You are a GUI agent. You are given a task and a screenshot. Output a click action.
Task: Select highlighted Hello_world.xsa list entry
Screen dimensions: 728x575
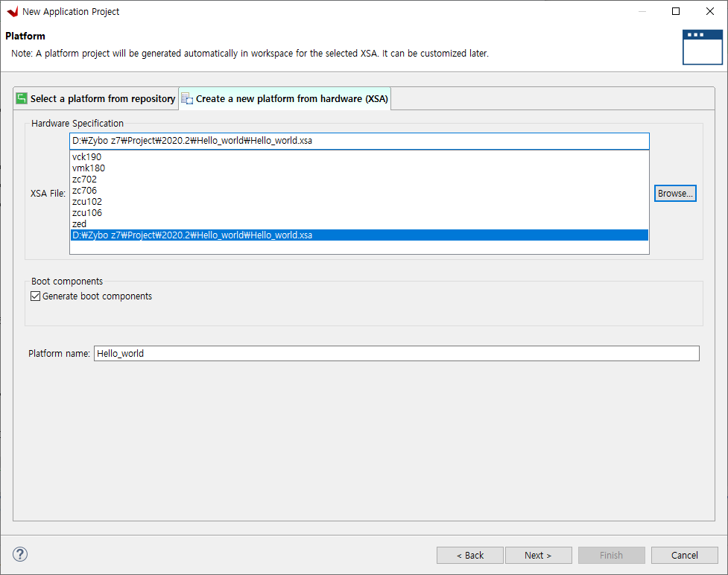point(359,235)
